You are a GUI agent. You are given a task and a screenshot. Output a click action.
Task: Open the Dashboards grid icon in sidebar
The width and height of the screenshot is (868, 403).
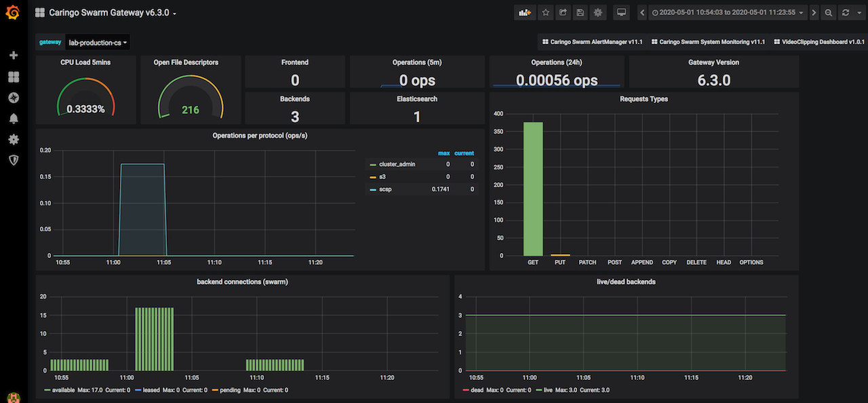click(x=14, y=77)
